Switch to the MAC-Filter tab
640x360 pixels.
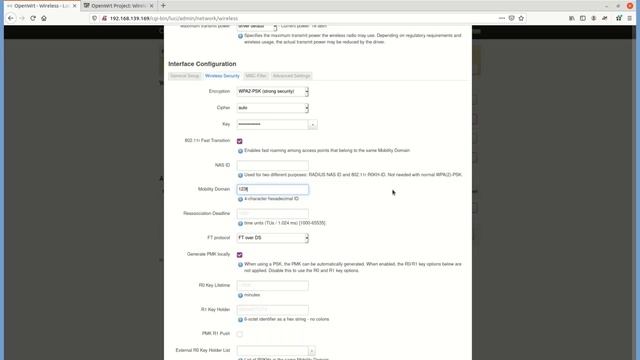(256, 76)
